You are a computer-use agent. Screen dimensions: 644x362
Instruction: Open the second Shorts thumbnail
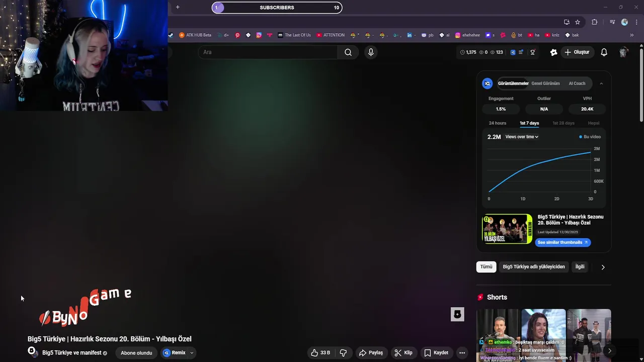(x=543, y=335)
